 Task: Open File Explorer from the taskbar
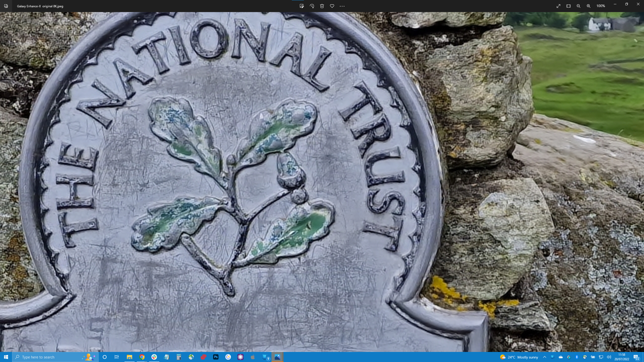coord(129,357)
